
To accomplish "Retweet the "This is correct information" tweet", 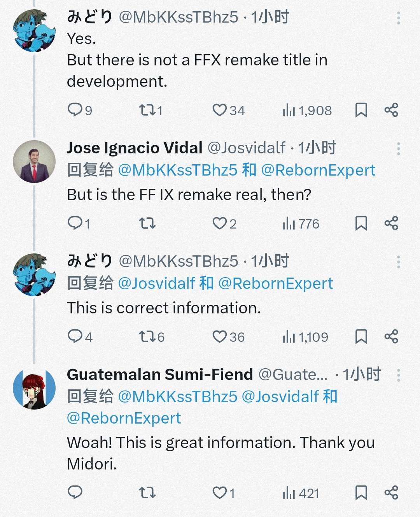I will 152,337.
